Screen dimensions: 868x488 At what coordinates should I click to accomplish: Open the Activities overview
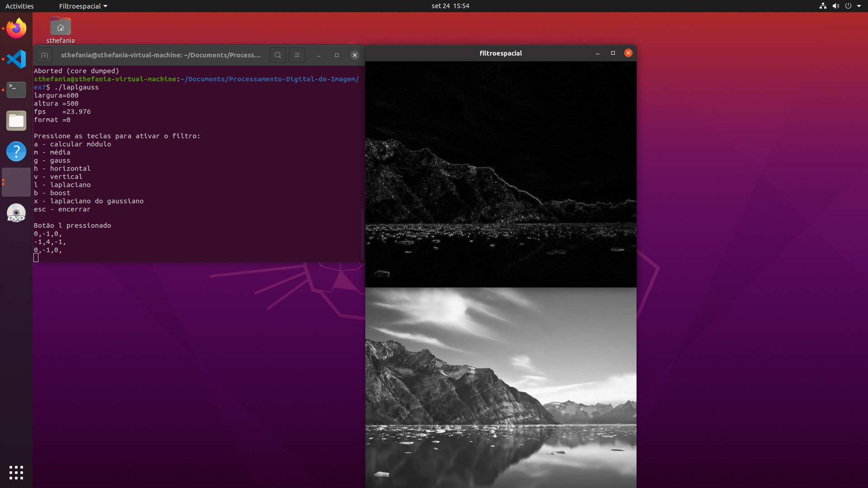coord(19,6)
